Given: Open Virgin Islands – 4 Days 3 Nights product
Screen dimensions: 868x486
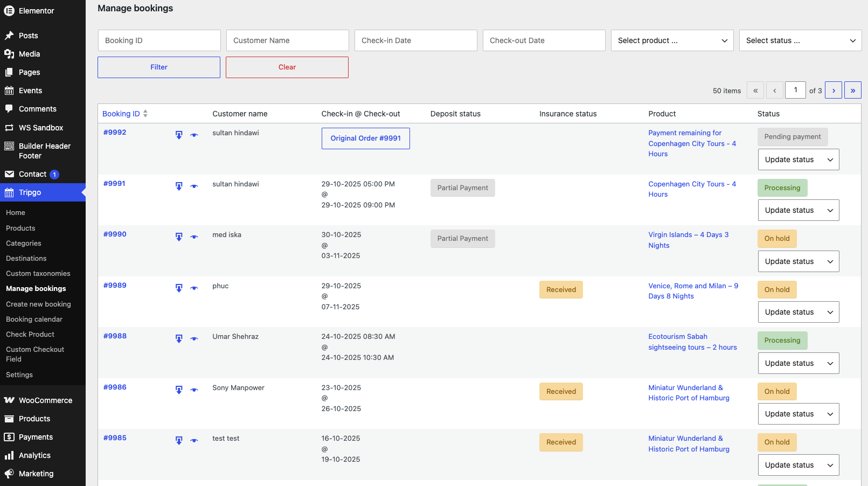Looking at the screenshot, I should pos(689,240).
